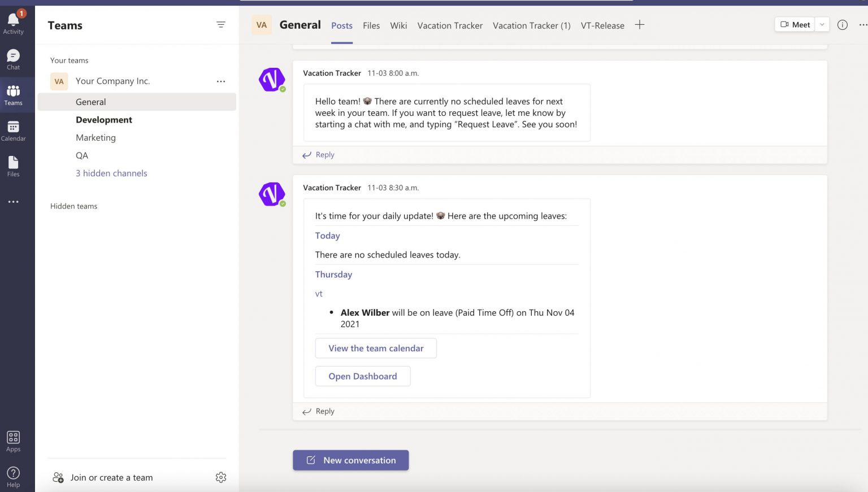This screenshot has width=868, height=492.
Task: Open the Vacation Tracker tab
Action: point(450,25)
